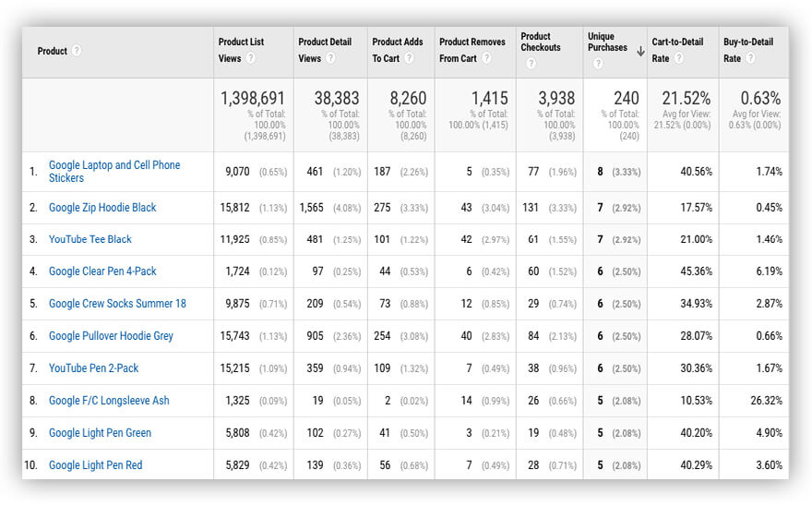Screen dimensions: 812x506
Task: Open Google Crew Socks Summer 18 link
Action: [x=117, y=303]
